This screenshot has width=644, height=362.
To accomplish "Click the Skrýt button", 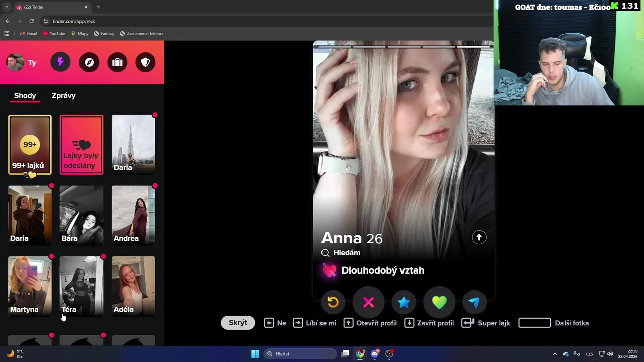I will 238,323.
